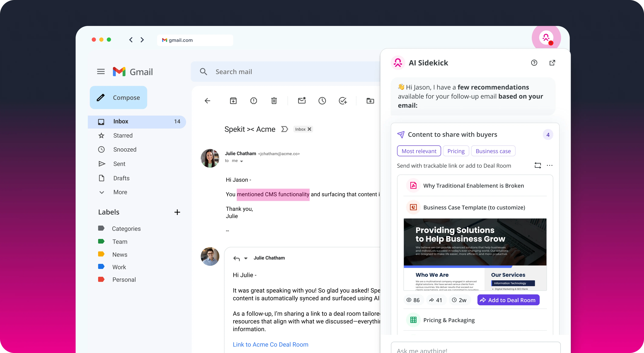Click the Gmail logo
The height and width of the screenshot is (353, 644).
(132, 72)
